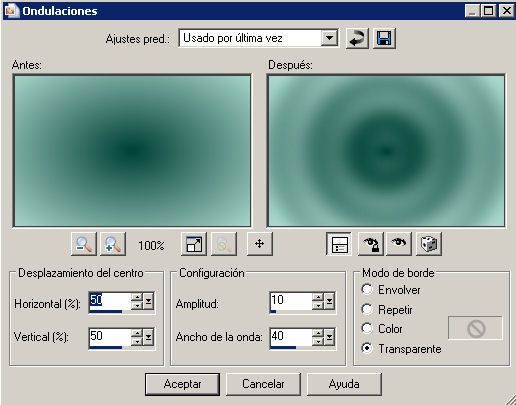Click the Ondulaciones title bar app icon
Viewport: 516px width, 405px height.
point(11,11)
